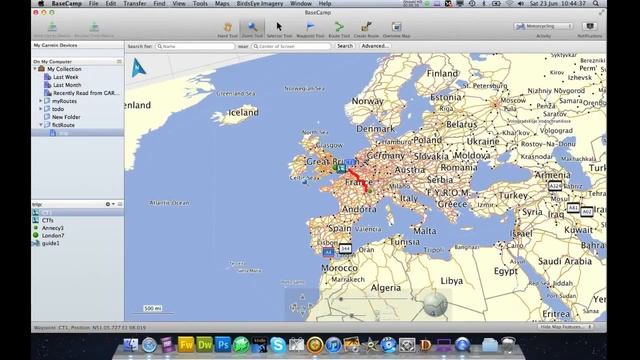
Task: Select Recently Read from CAR list
Action: (87, 93)
